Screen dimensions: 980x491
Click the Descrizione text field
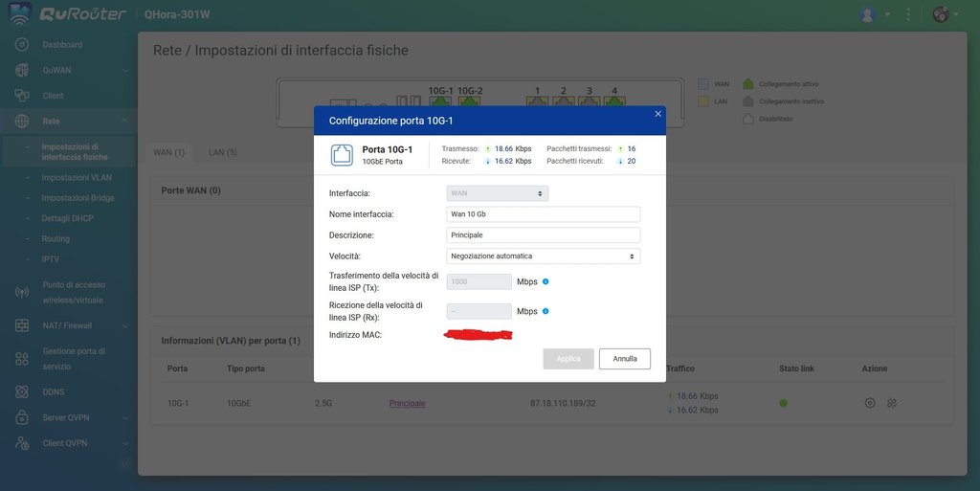pyautogui.click(x=543, y=235)
